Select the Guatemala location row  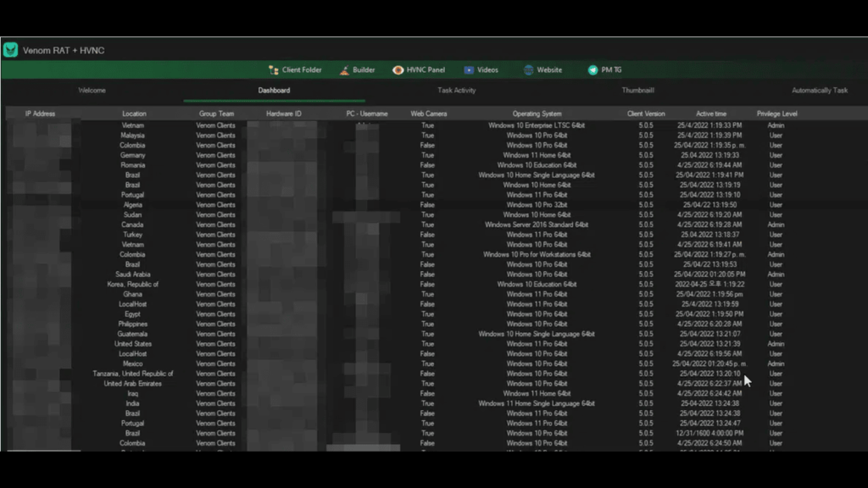[132, 334]
